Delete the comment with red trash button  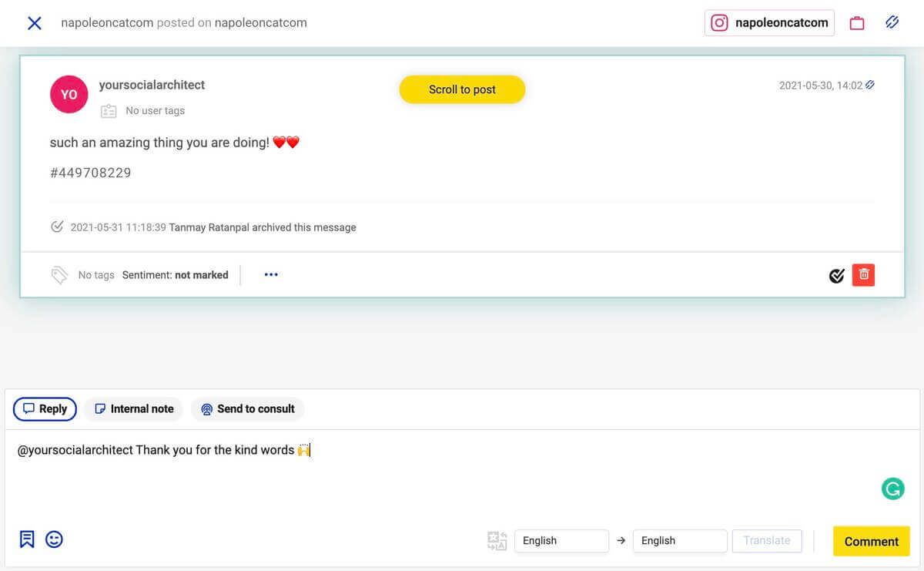tap(864, 274)
